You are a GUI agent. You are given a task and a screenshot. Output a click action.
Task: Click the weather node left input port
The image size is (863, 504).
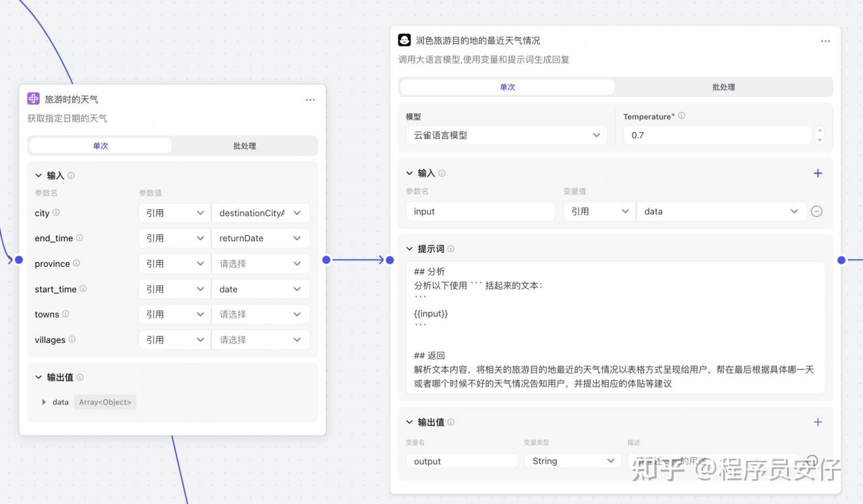click(19, 259)
